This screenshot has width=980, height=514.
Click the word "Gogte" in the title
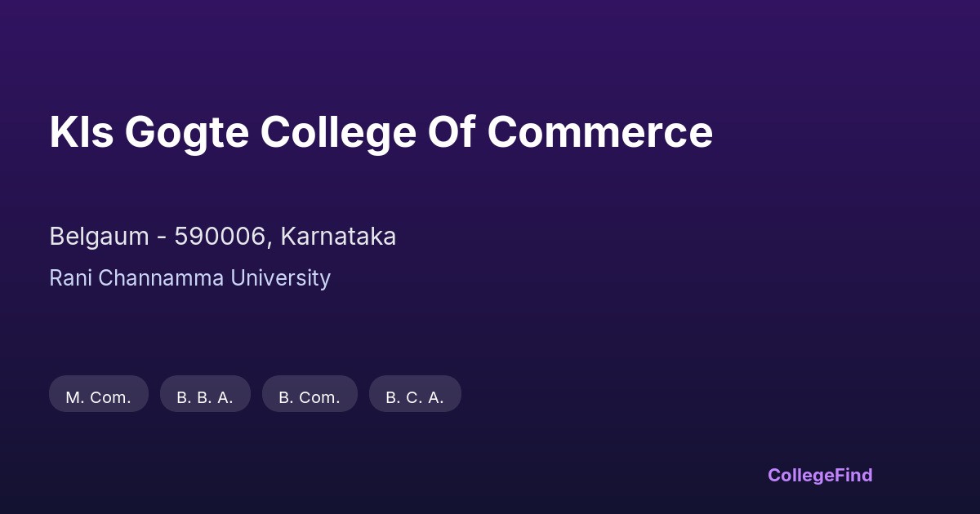187,132
